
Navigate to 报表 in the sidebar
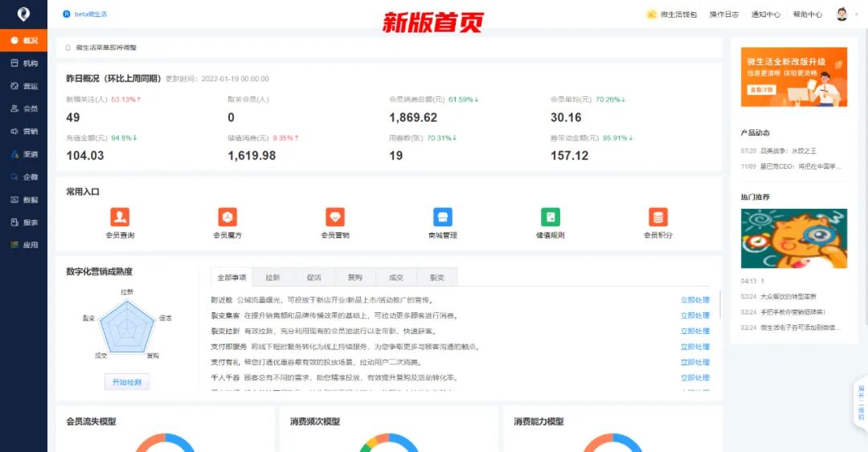[24, 222]
